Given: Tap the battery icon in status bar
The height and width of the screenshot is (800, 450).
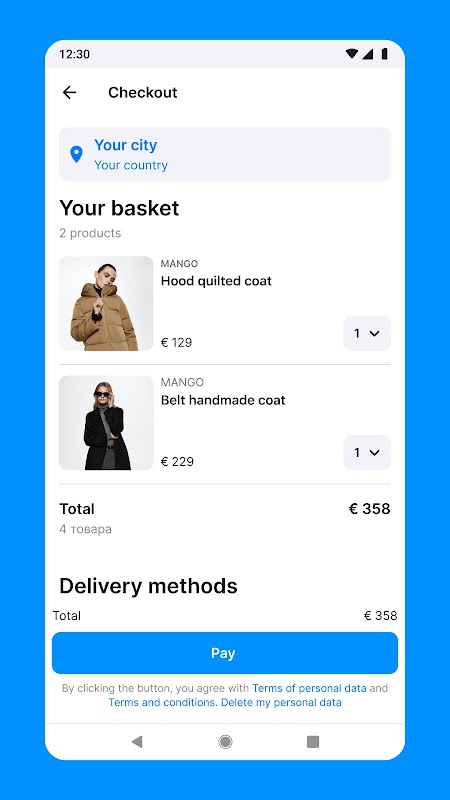Looking at the screenshot, I should 384,54.
